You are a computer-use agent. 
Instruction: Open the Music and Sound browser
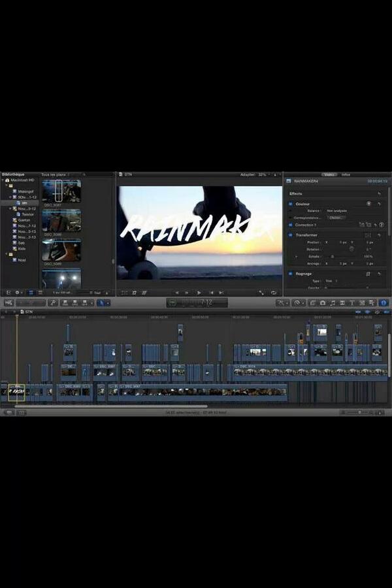(x=333, y=302)
